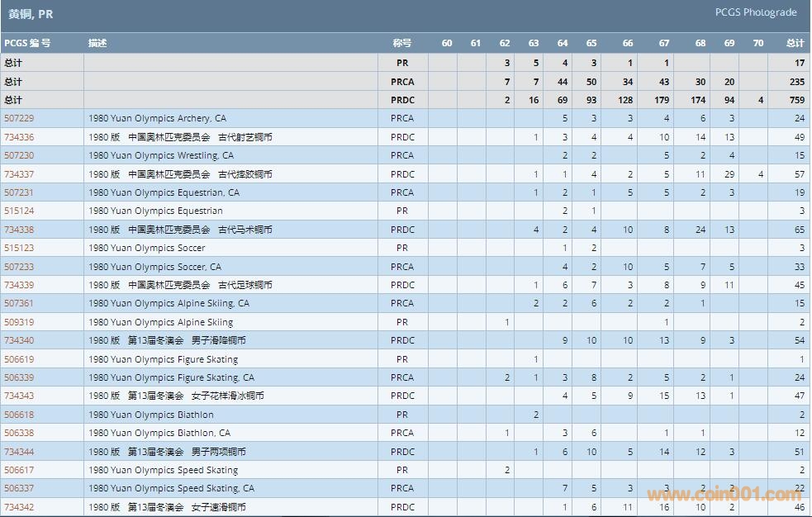
Task: Open the PCGS Photograde link
Action: tap(755, 12)
